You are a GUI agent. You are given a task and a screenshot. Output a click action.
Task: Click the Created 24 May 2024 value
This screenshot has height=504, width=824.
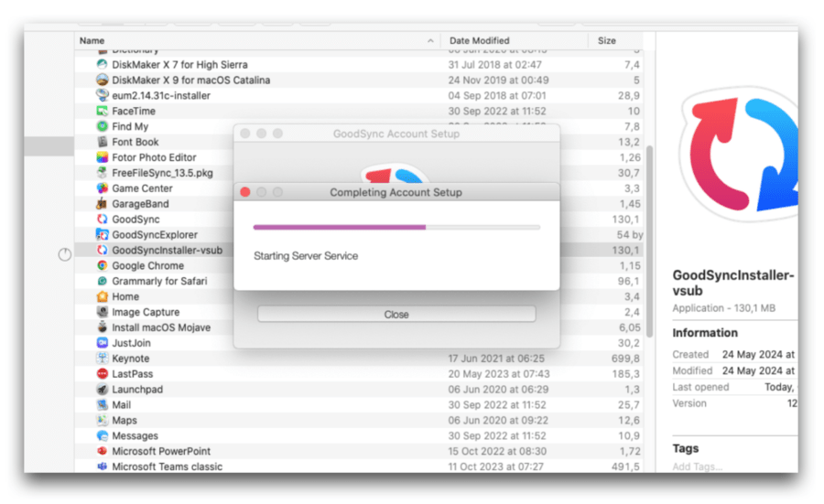[758, 354]
